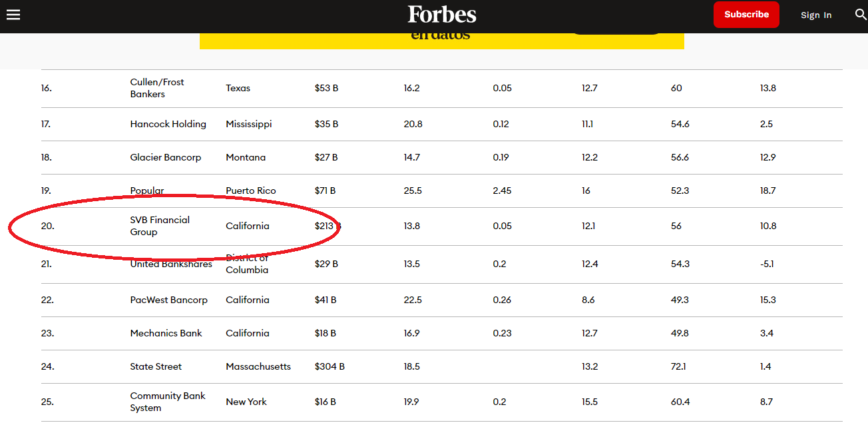Open the Sign In link
Screen dimensions: 868x429
[816, 15]
